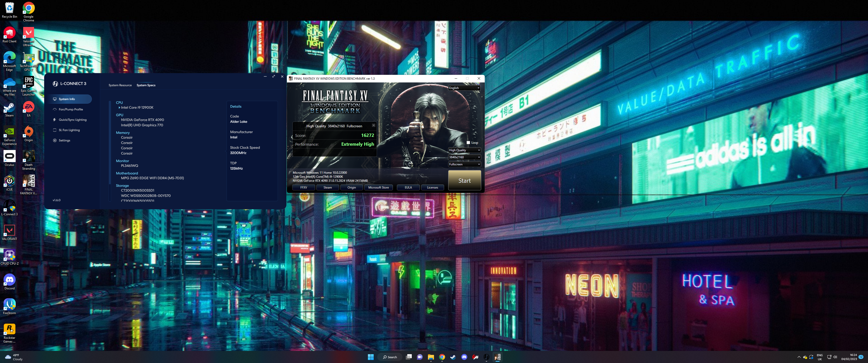Select the Discord desktop icon
This screenshot has width=868, height=363.
click(x=9, y=282)
